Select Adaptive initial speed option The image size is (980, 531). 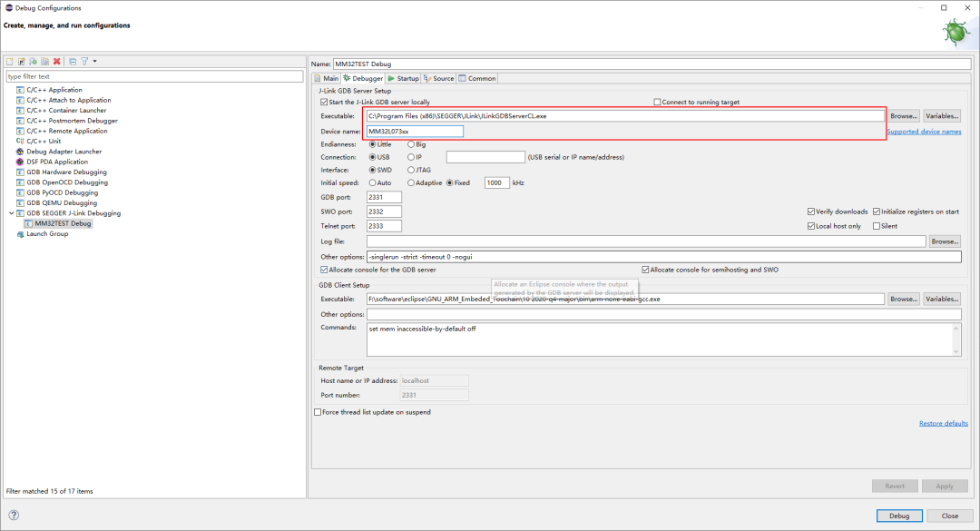tap(411, 183)
